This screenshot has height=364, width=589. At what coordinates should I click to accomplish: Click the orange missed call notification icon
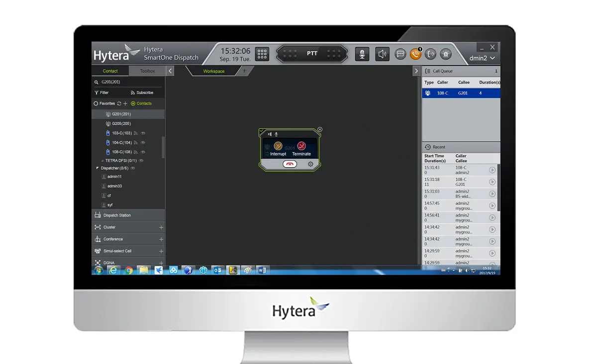tap(415, 54)
